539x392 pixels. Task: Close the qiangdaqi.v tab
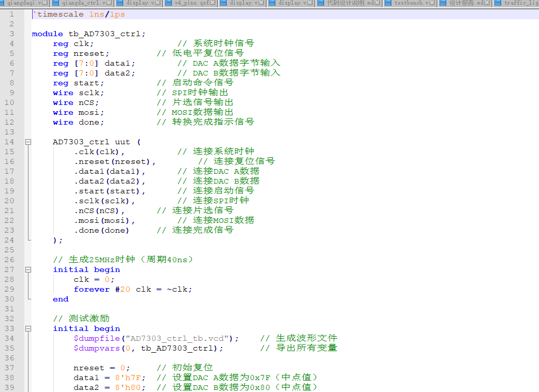[45, 3]
